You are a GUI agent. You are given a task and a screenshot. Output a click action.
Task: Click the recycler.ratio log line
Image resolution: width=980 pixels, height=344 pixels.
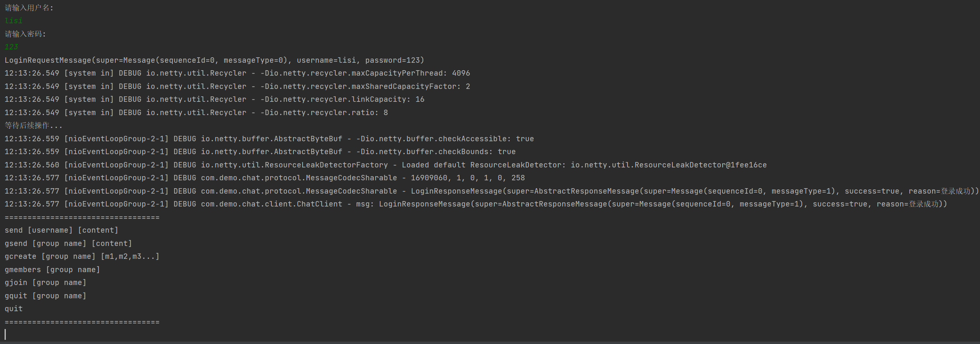click(196, 113)
